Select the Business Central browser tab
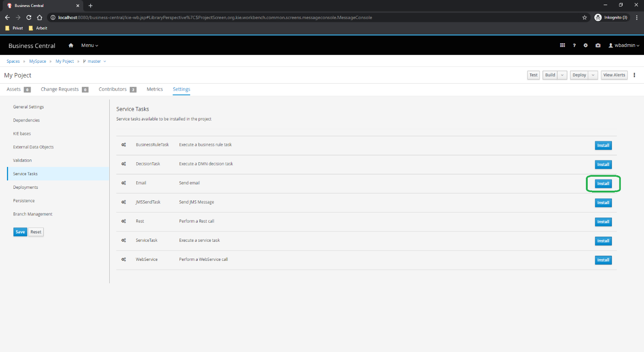 click(43, 6)
